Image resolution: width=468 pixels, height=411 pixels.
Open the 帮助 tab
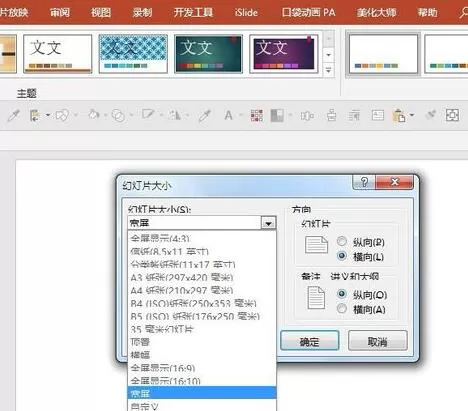tap(428, 13)
